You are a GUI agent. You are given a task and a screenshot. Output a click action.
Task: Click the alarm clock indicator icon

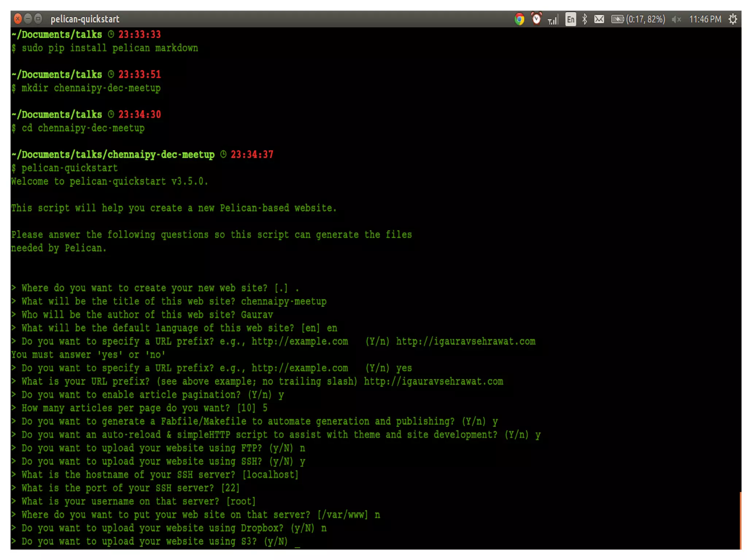(536, 19)
